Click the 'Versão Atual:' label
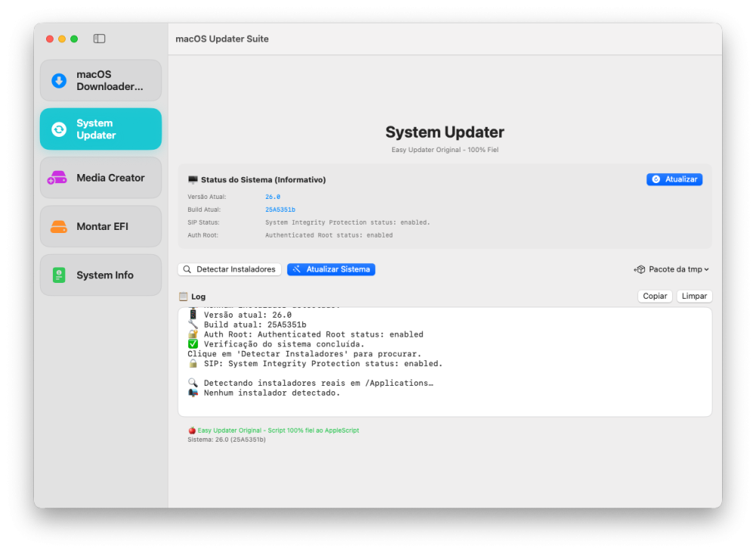The height and width of the screenshot is (553, 756). 207,197
